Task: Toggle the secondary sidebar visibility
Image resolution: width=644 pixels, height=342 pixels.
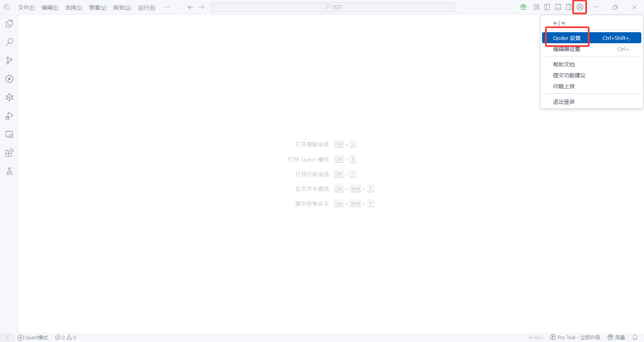Action: [x=569, y=7]
